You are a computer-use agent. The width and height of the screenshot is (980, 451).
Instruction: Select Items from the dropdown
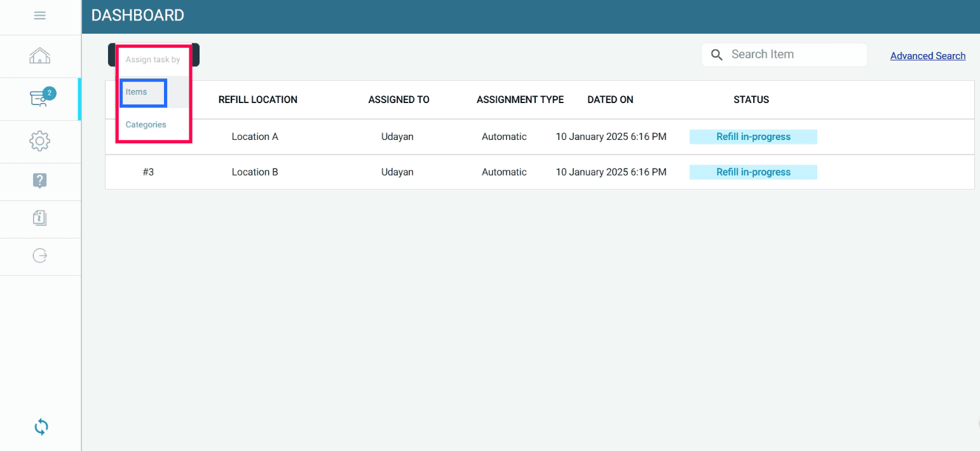137,92
